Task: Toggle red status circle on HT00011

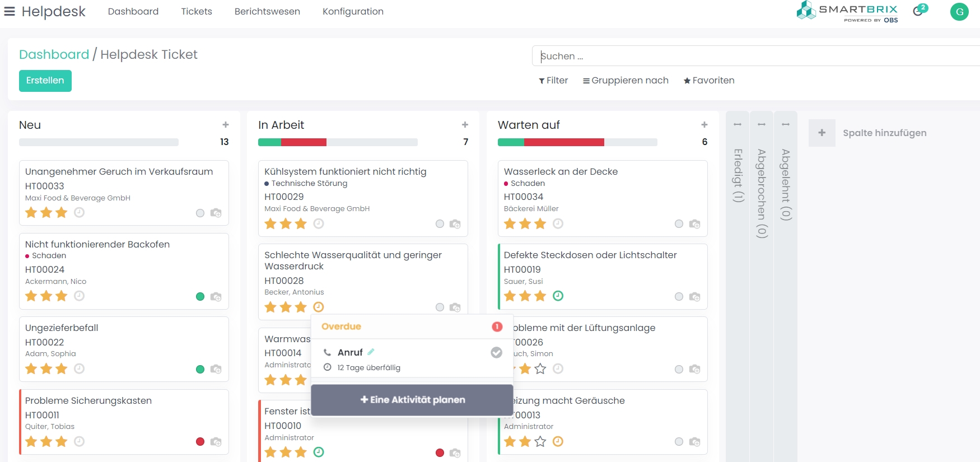Action: pos(200,441)
